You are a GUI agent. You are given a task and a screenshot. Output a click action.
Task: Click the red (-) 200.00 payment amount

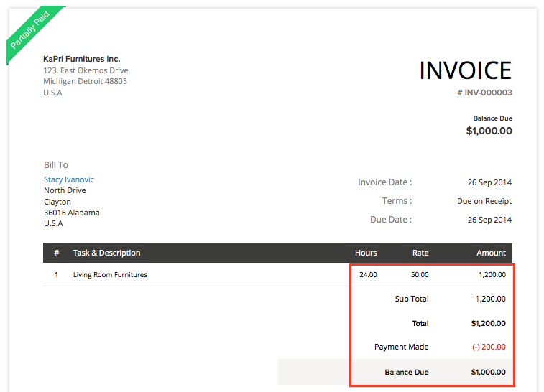489,347
